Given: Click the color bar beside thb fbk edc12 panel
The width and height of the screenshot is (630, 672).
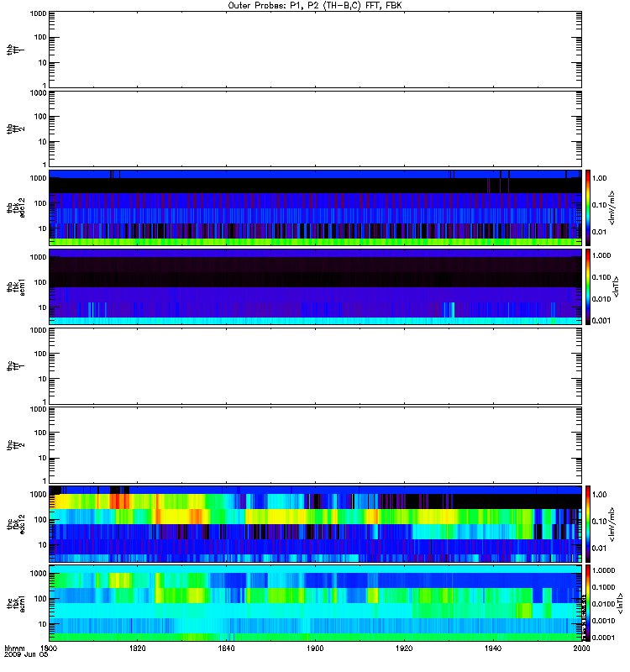Looking at the screenshot, I should click(588, 207).
